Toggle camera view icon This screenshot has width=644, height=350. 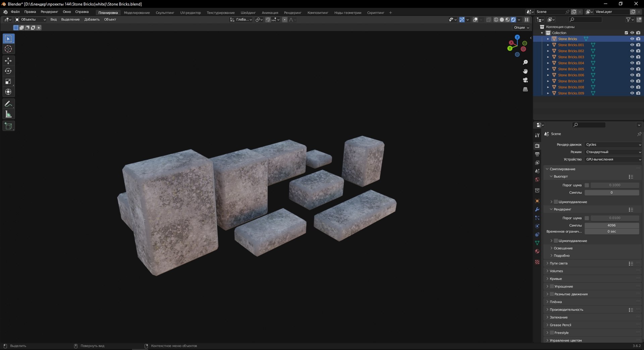click(x=525, y=80)
